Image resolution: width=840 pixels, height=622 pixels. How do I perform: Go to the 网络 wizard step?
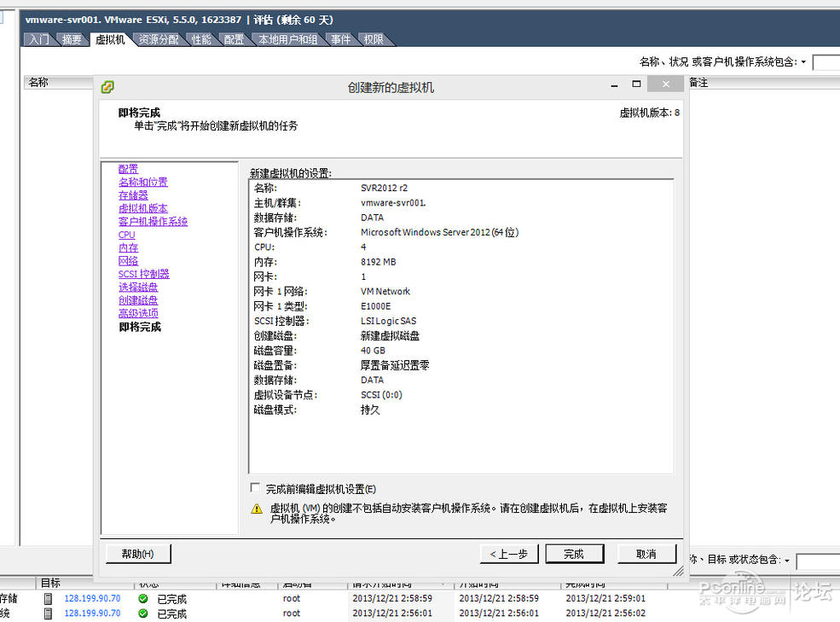point(128,260)
